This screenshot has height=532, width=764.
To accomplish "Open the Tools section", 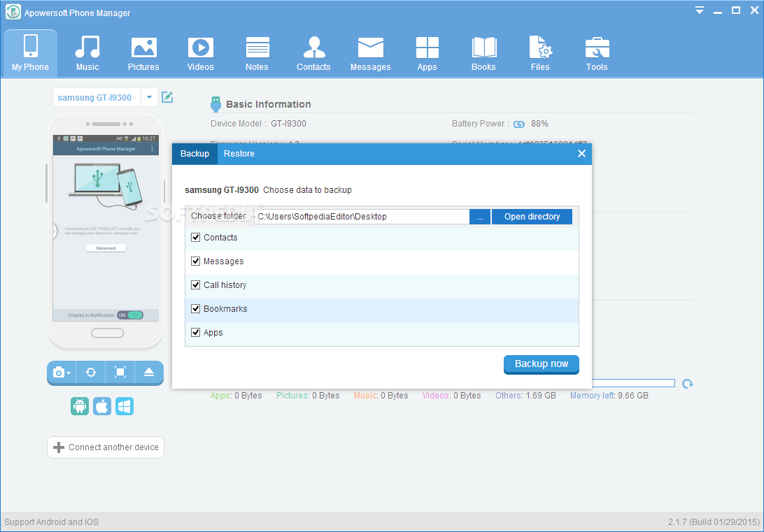I will click(x=597, y=54).
